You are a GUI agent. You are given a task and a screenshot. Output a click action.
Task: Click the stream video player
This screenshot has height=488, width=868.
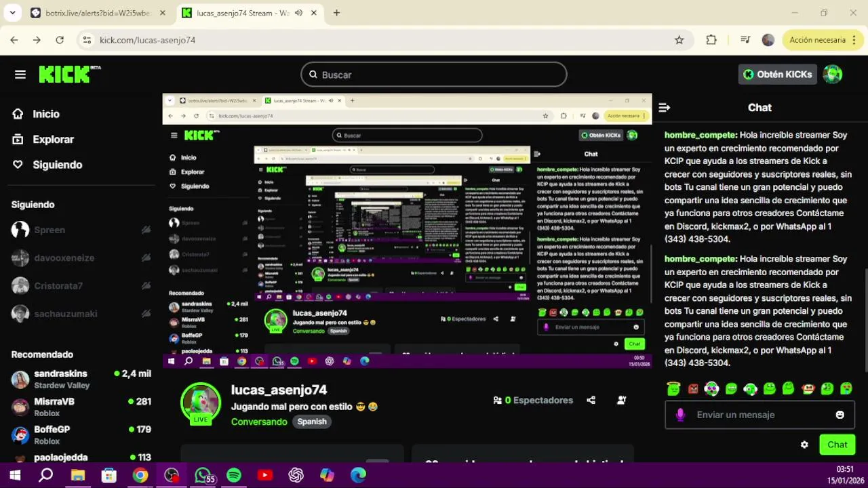point(407,230)
